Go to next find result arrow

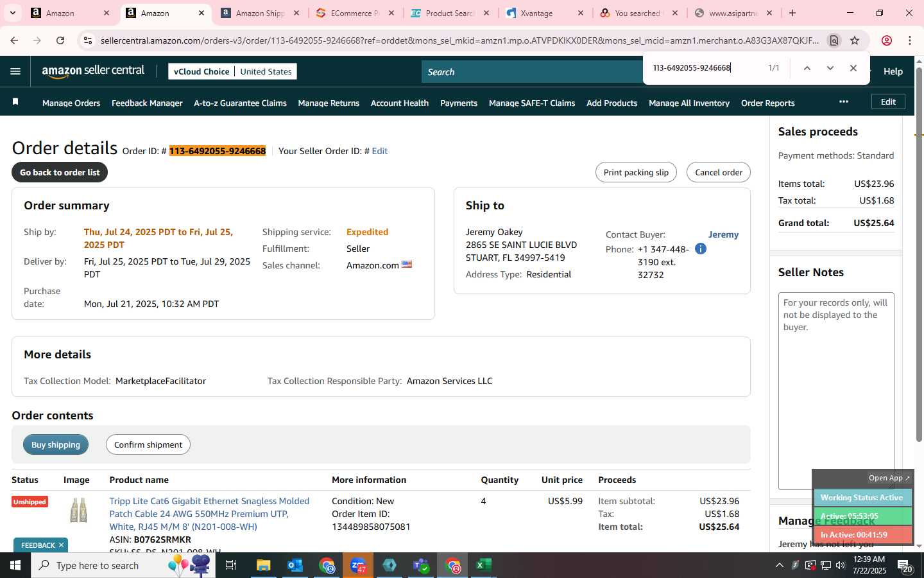(x=830, y=68)
